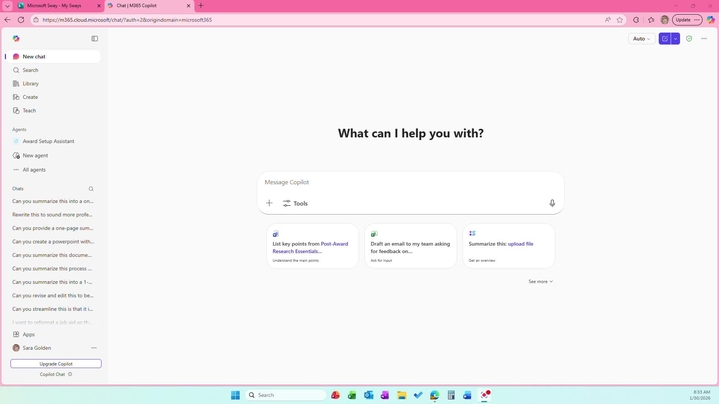
Task: Open the three-dot menu next to Sara Golden
Action: tap(94, 348)
